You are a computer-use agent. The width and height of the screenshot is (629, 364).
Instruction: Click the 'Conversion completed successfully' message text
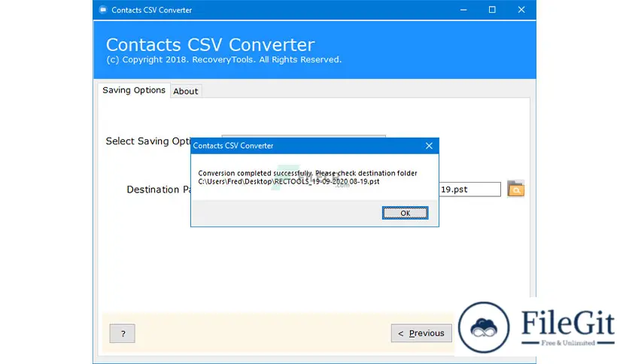(x=307, y=173)
